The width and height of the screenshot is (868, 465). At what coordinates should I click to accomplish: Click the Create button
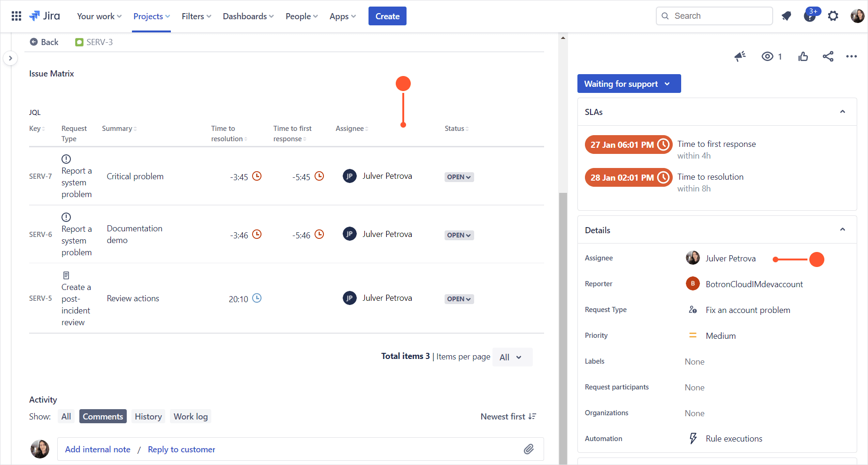coord(387,15)
